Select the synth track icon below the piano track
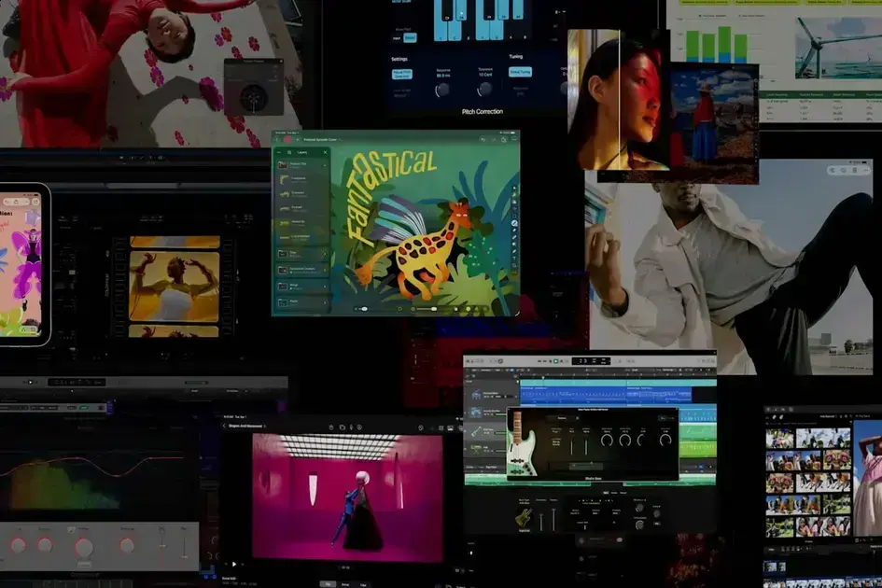The height and width of the screenshot is (588, 882). click(x=476, y=413)
